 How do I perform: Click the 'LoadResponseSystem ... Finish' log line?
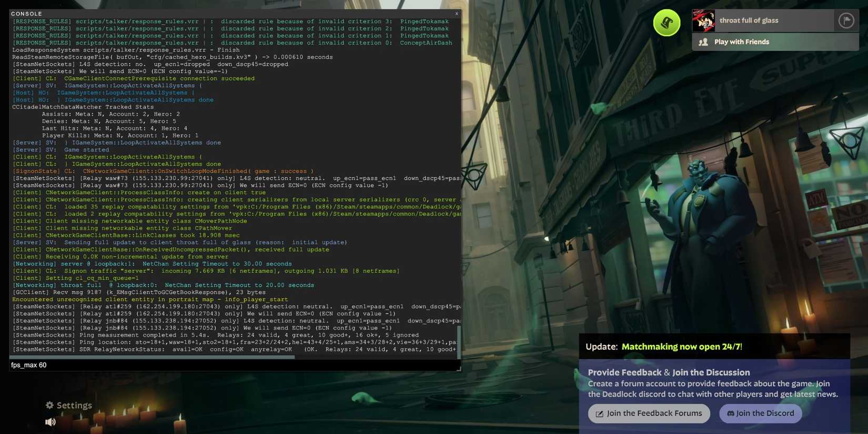[x=126, y=50]
